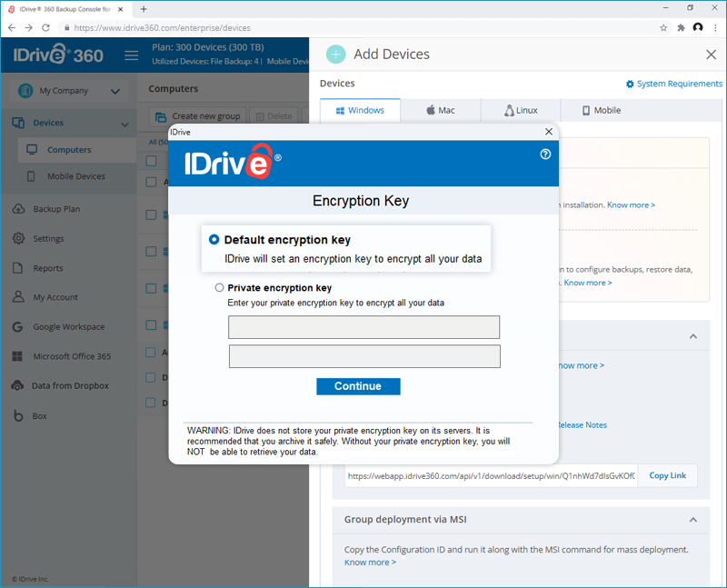Collapse the Devices section chevron in the sidebar
727x588 pixels.
coord(124,125)
